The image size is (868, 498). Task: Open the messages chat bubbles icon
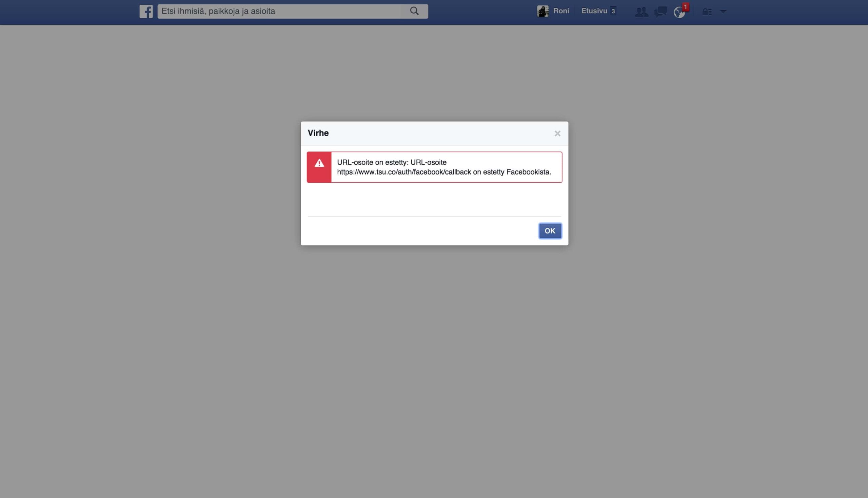tap(660, 12)
